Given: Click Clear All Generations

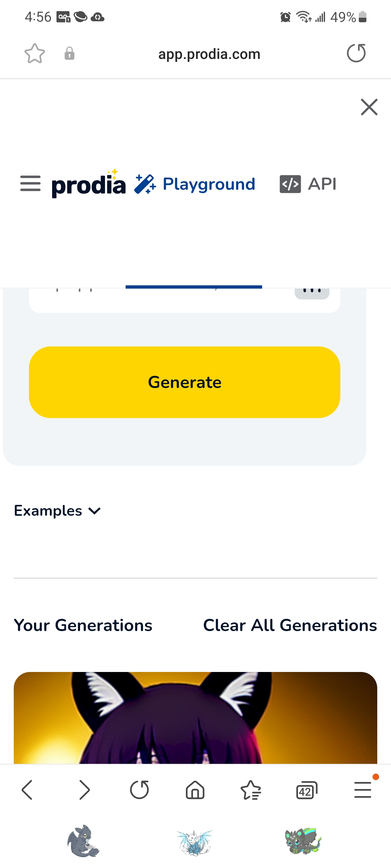Looking at the screenshot, I should pos(290,625).
